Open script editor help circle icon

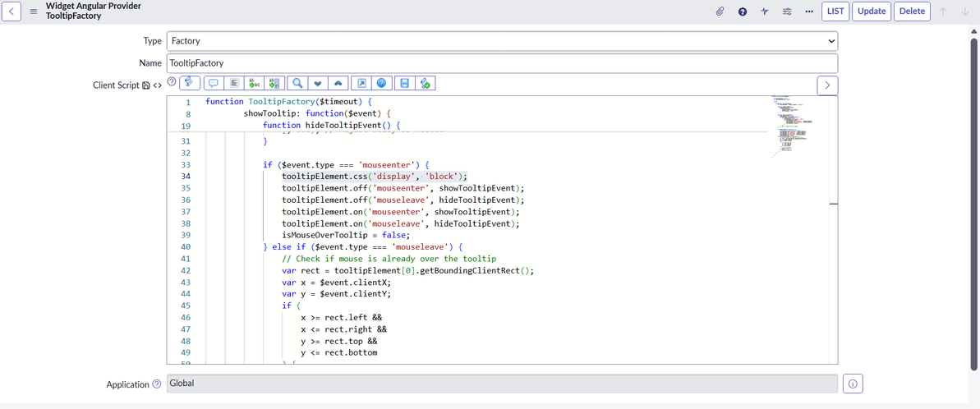pyautogui.click(x=172, y=81)
